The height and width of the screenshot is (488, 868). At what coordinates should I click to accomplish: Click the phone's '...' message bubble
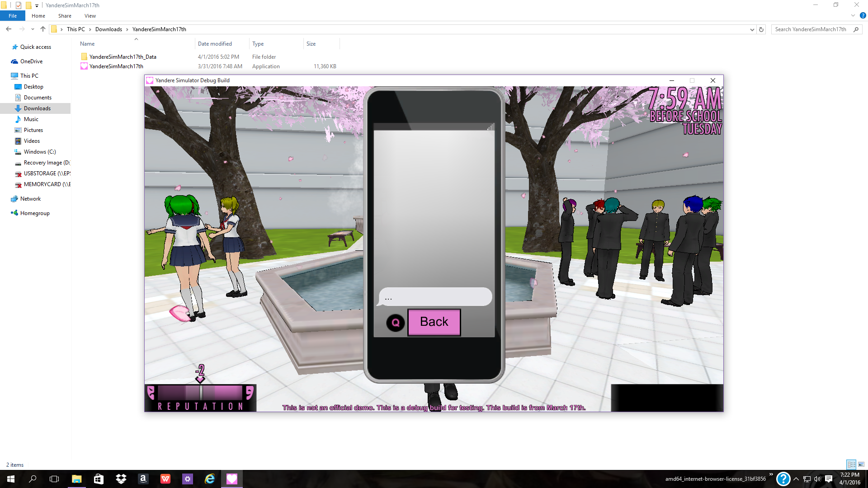click(x=435, y=297)
